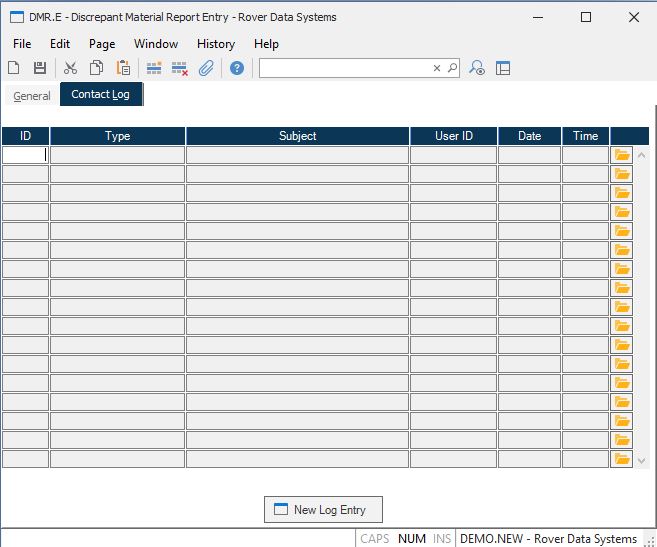Image resolution: width=657 pixels, height=547 pixels.
Task: Open the History menu
Action: [215, 44]
